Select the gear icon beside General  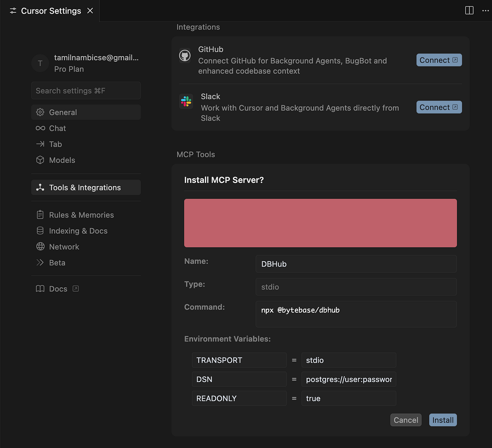point(40,112)
